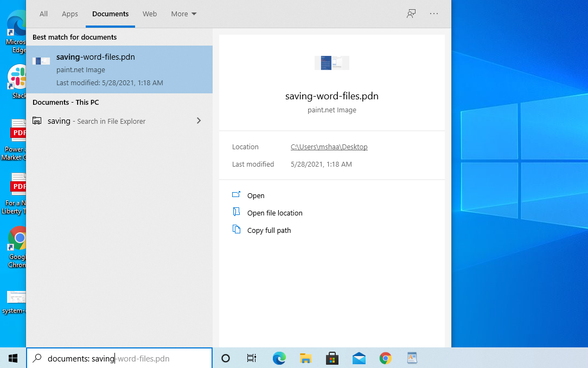Screen dimensions: 588x368
Task: Open the Mail app from taskbar
Action: (x=359, y=358)
